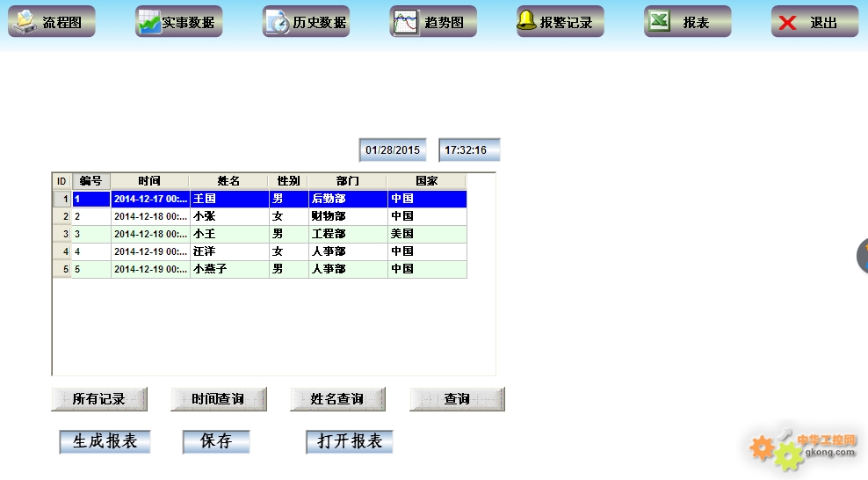Click name cell 汪洋

click(229, 251)
